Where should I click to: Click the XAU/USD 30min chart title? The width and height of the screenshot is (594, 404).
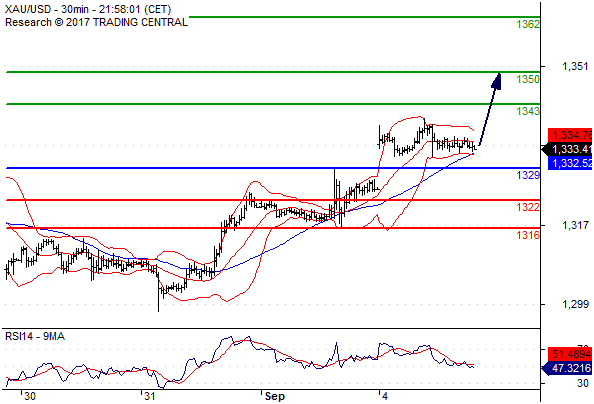[x=88, y=9]
